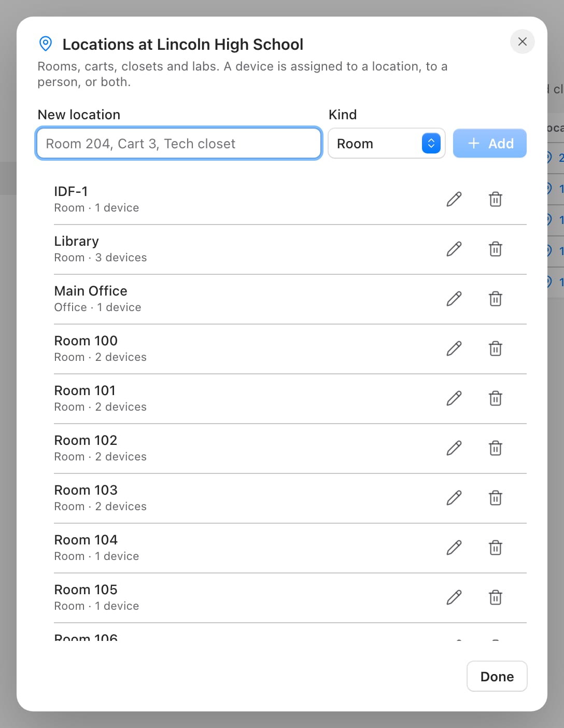Delete the Room 105 location
Screen dimensions: 564x728
(x=496, y=597)
